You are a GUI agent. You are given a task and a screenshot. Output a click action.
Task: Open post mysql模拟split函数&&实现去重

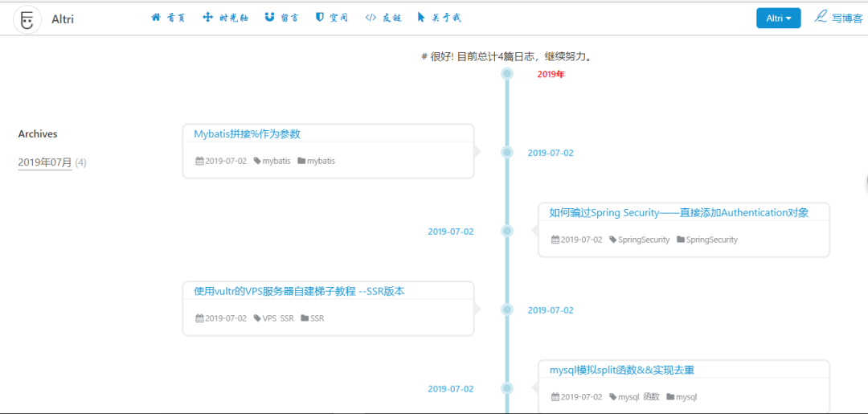click(621, 370)
